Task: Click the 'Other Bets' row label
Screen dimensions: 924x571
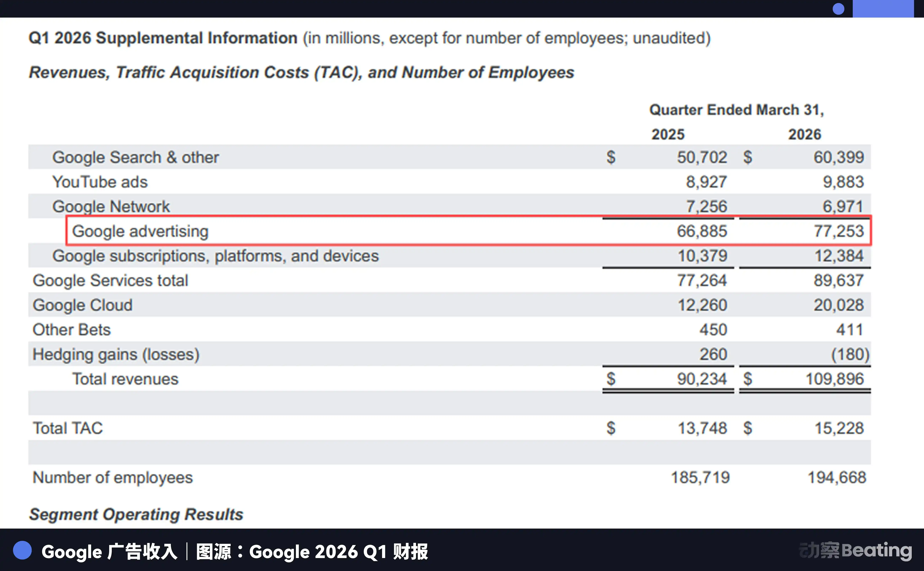Action: pyautogui.click(x=71, y=330)
